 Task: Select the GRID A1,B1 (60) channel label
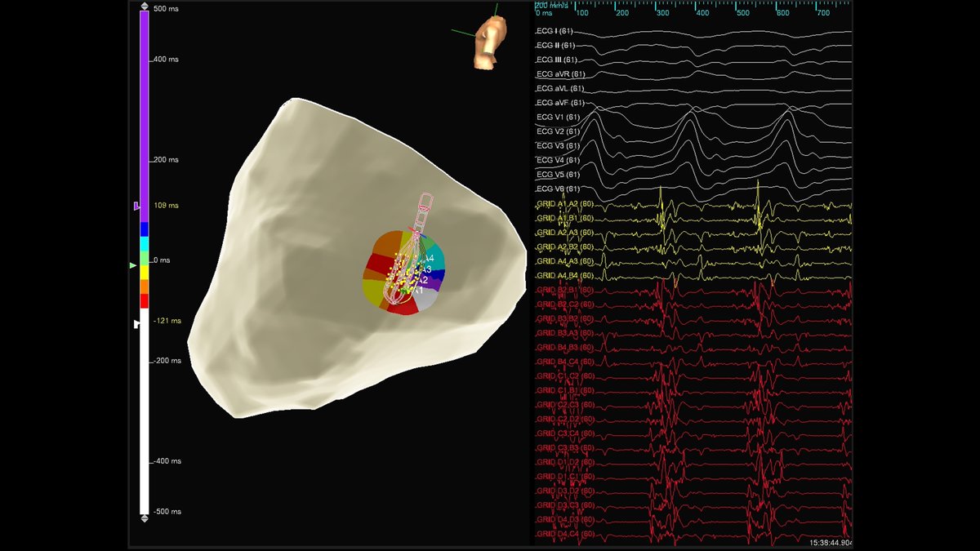coord(564,218)
